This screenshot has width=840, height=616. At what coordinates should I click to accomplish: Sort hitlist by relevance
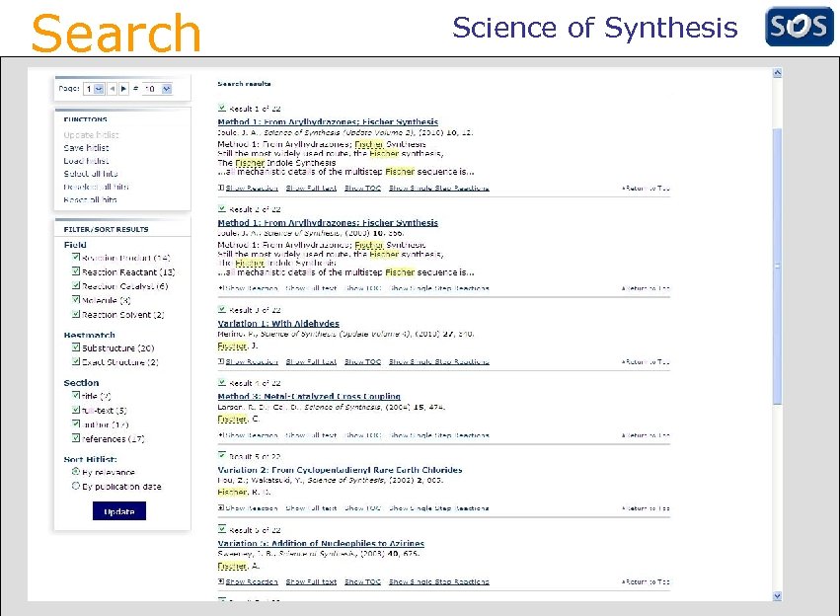tap(76, 472)
